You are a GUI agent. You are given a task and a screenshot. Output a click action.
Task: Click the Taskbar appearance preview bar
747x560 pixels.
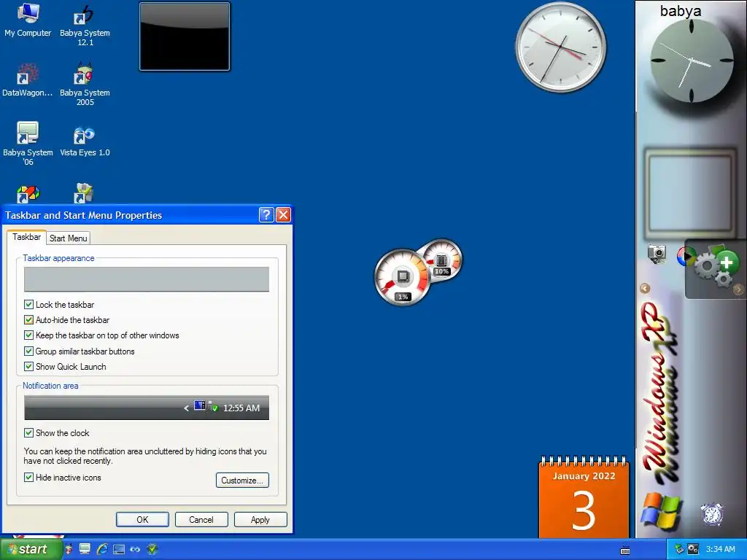click(x=146, y=279)
